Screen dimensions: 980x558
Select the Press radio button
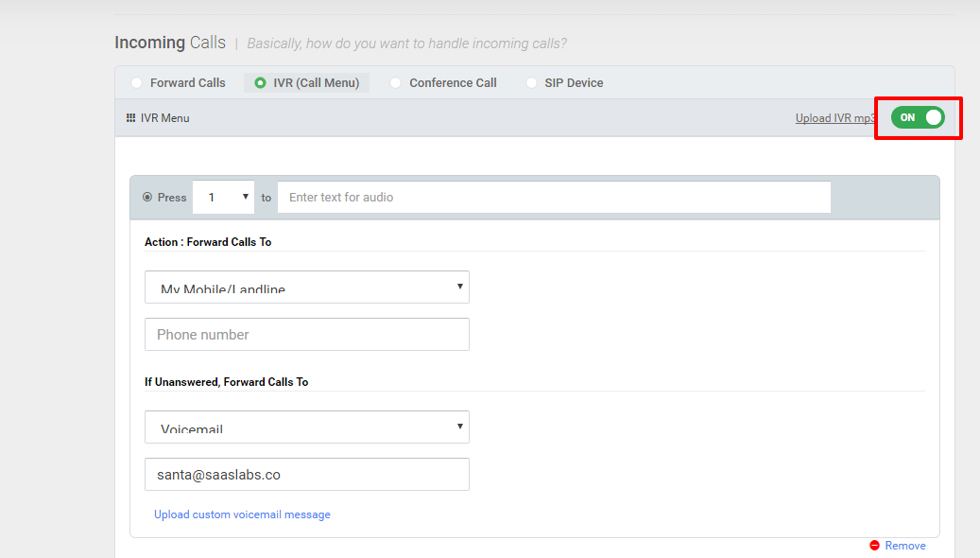tap(147, 198)
